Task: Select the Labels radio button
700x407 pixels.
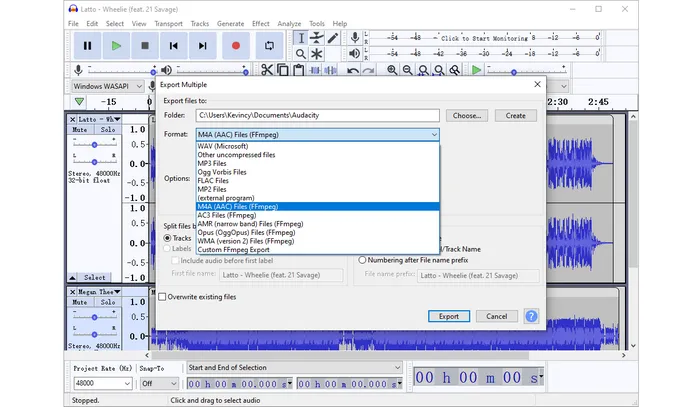Action: [167, 249]
